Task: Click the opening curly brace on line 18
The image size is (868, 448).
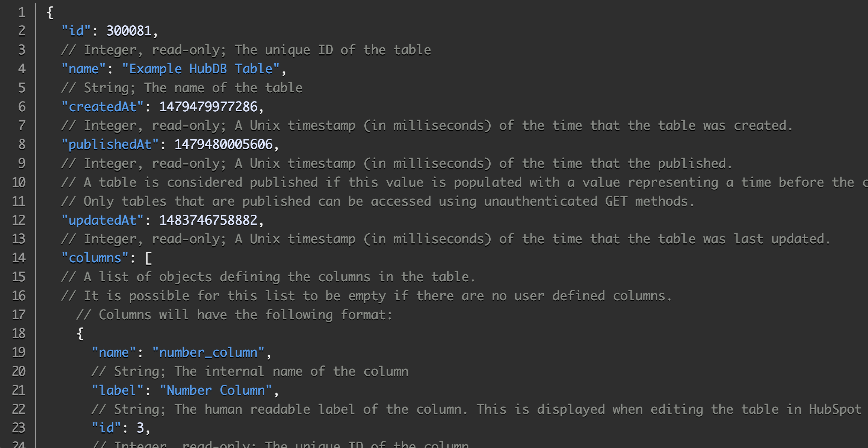Action: 80,333
